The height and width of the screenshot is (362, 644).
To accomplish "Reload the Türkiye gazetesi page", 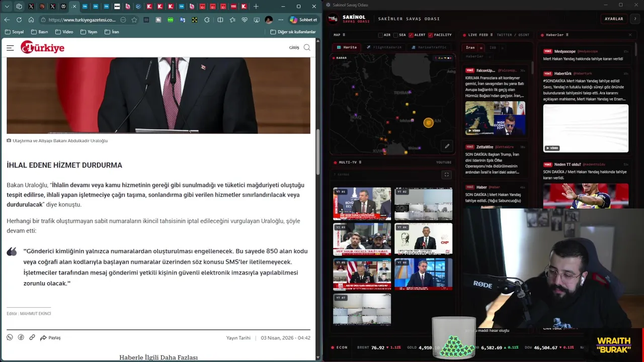I will pos(19,20).
